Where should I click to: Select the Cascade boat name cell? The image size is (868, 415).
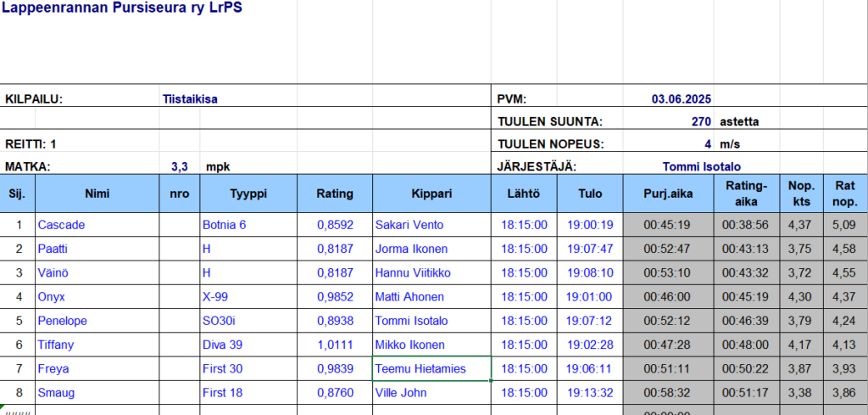click(x=61, y=225)
